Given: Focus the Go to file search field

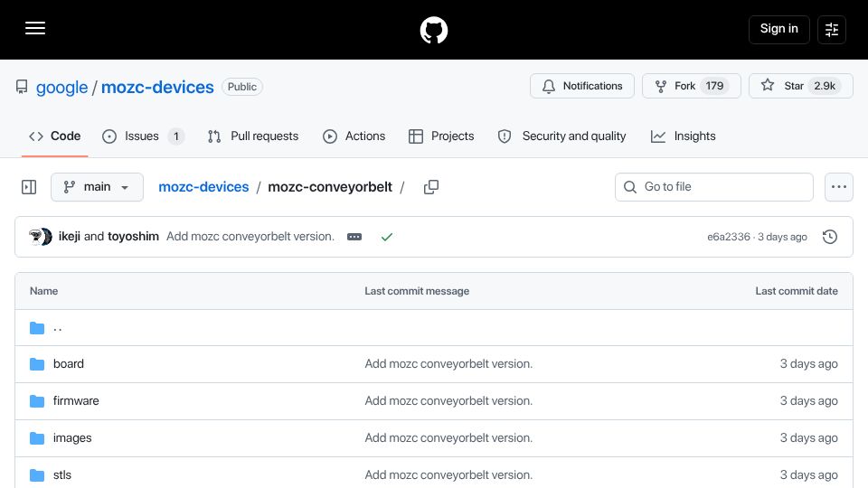Looking at the screenshot, I should point(713,187).
